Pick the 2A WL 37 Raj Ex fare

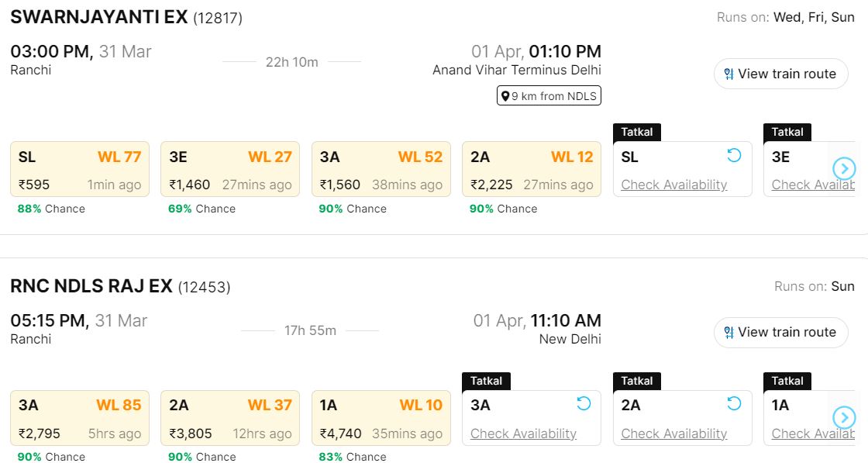(230, 418)
